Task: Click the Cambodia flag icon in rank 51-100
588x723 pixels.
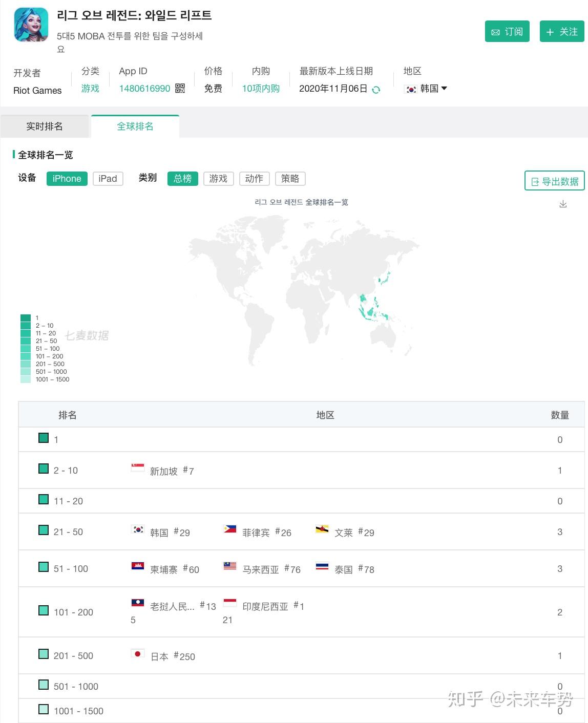Action: (x=137, y=566)
